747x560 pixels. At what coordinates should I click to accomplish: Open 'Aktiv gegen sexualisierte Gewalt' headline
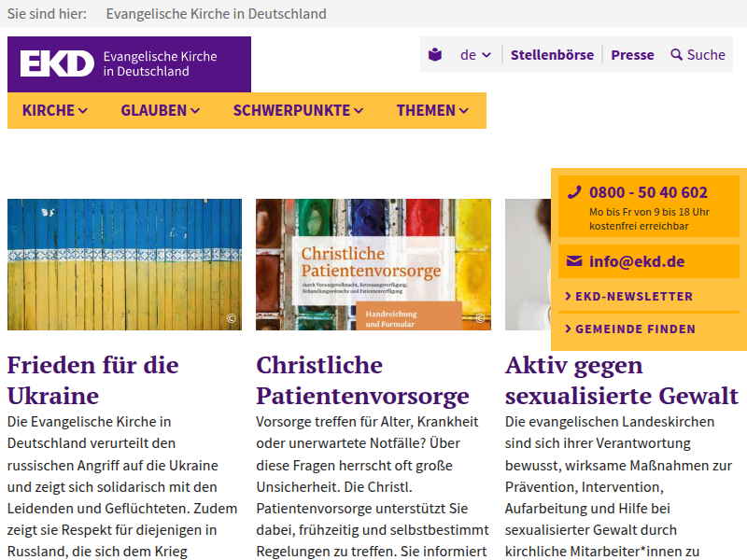point(621,379)
